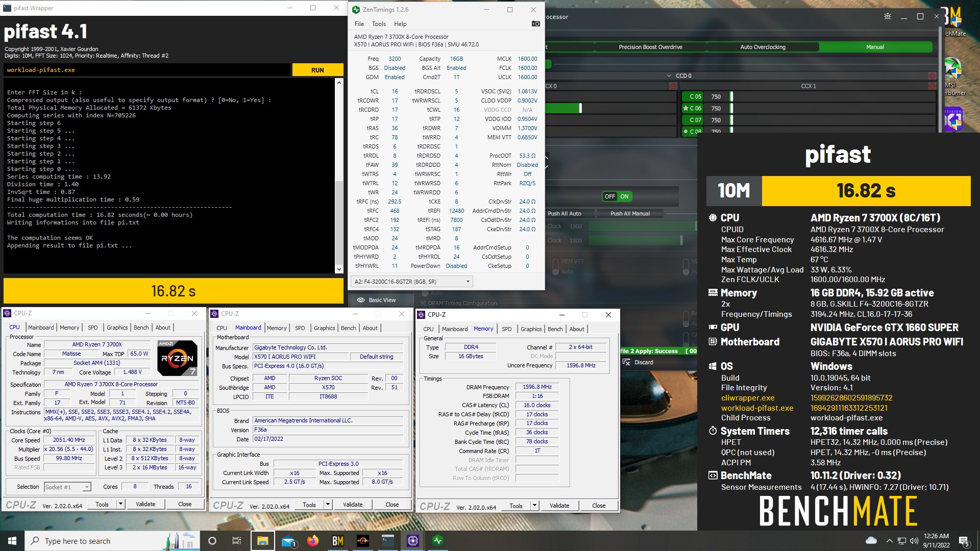
Task: Click the taskbar clock showing 12:26 AM
Action: click(936, 541)
